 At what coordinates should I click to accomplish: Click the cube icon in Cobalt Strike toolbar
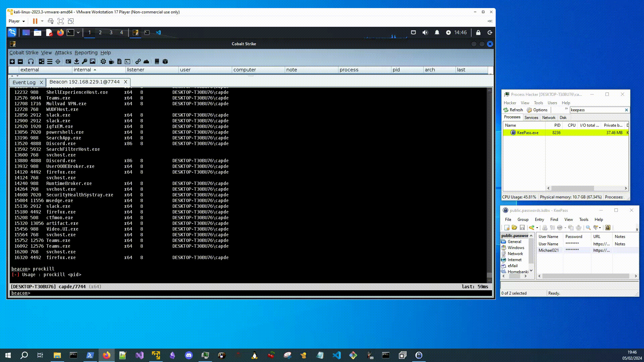(x=165, y=61)
